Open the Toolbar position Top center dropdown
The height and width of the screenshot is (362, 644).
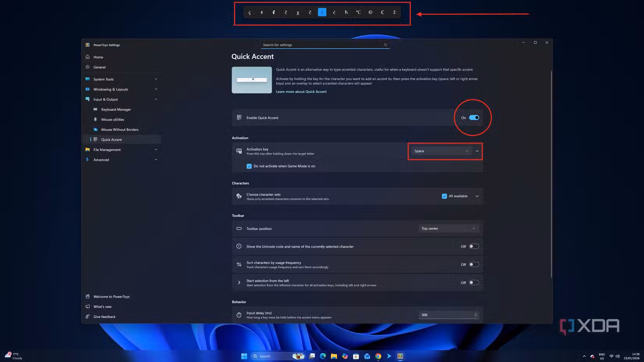coord(448,229)
